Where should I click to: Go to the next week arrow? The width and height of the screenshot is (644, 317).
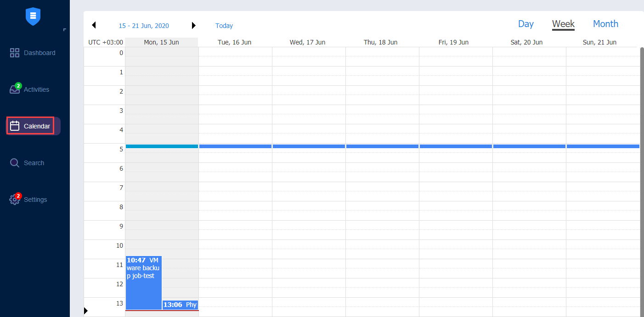coord(194,25)
